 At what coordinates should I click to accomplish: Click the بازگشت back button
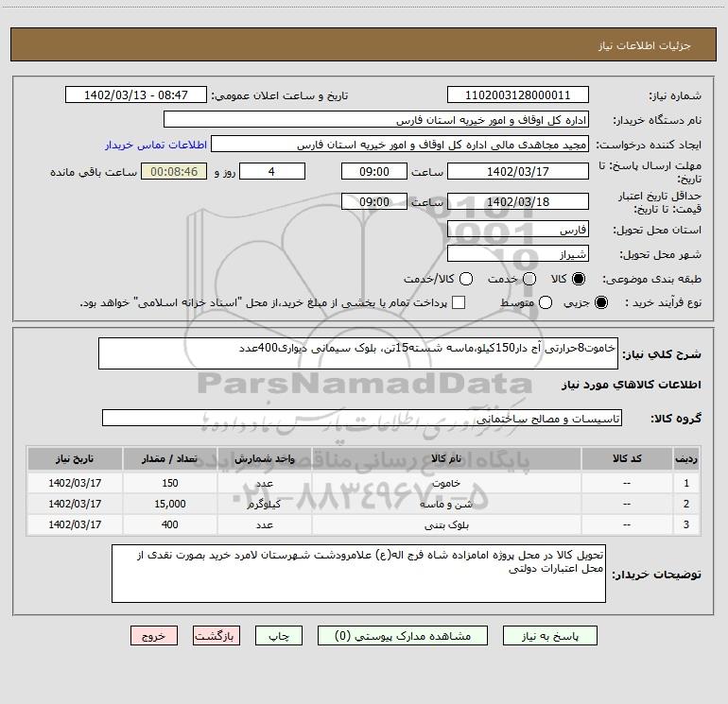217,636
